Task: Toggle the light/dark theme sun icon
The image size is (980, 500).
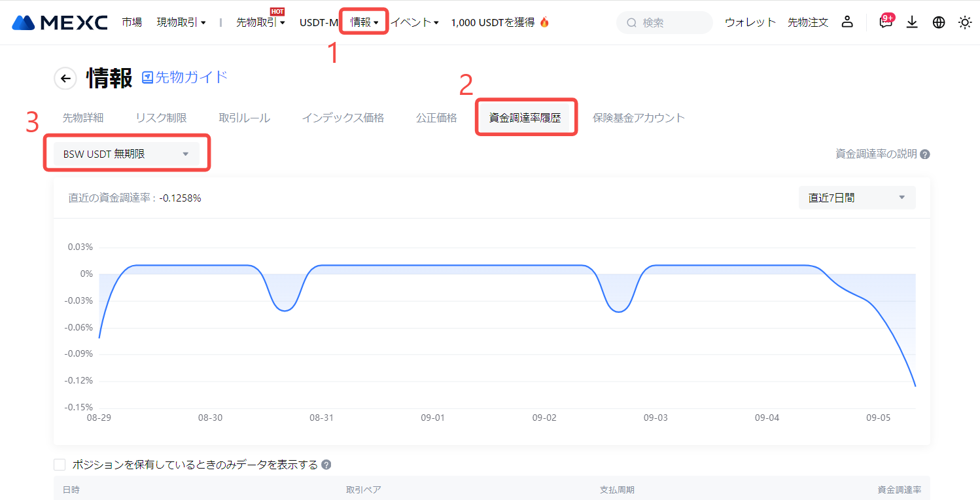Action: 965,22
